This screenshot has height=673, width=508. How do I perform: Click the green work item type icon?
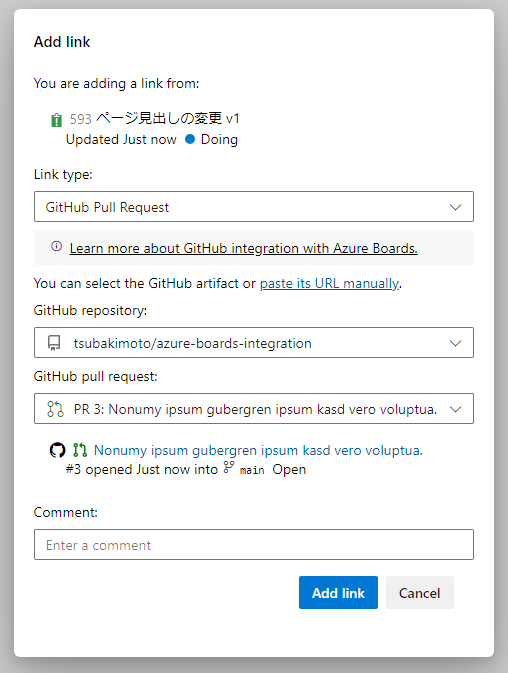pos(56,120)
